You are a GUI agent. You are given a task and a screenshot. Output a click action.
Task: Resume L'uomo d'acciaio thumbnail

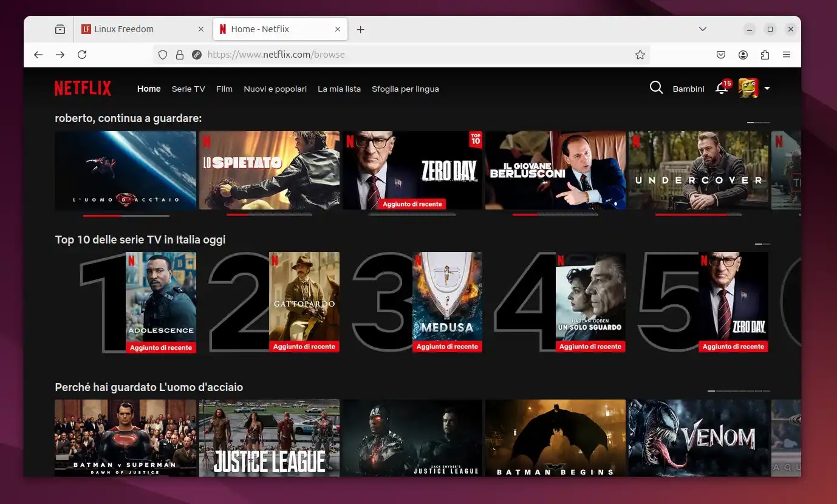coord(126,171)
